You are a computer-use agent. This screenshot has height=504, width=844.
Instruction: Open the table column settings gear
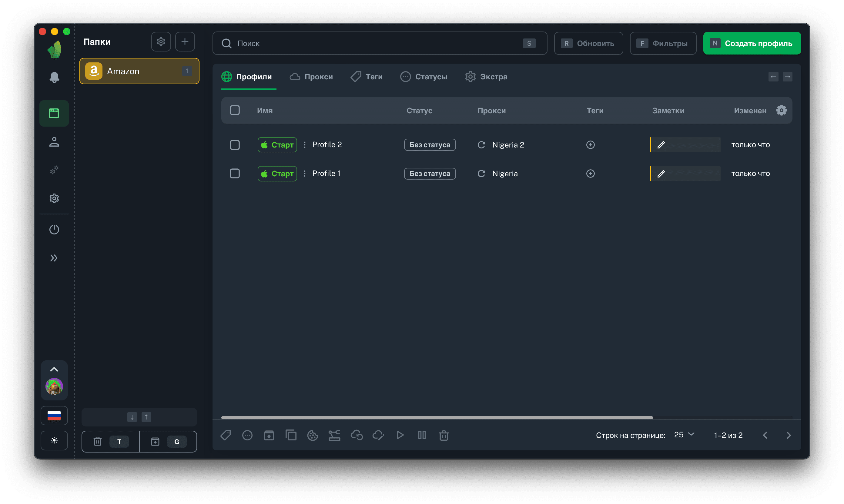[x=781, y=110]
